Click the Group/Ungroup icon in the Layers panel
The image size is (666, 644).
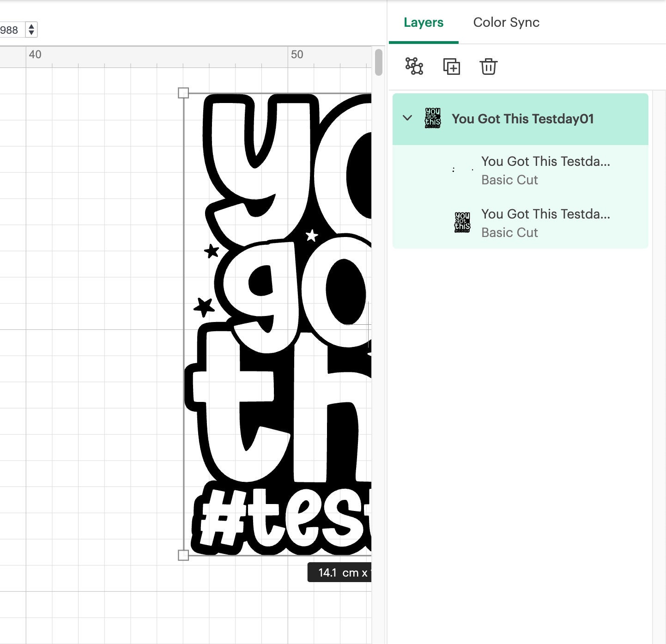pos(414,67)
